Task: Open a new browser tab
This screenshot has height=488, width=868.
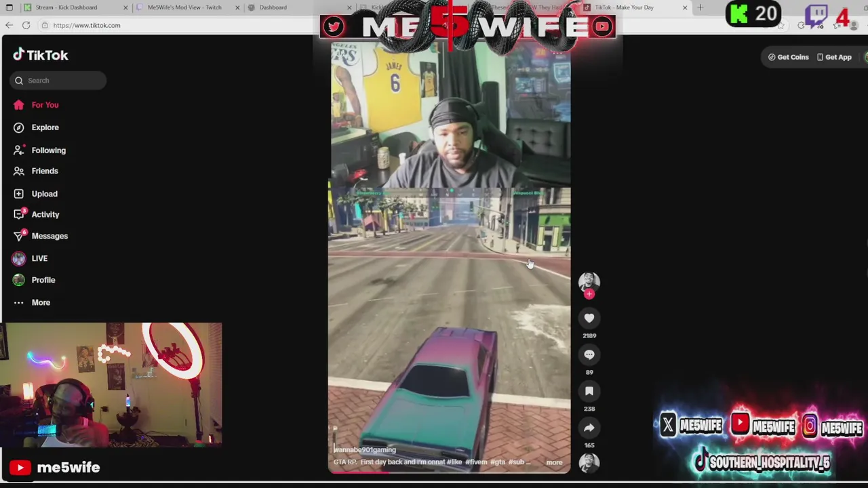Action: 701,7
